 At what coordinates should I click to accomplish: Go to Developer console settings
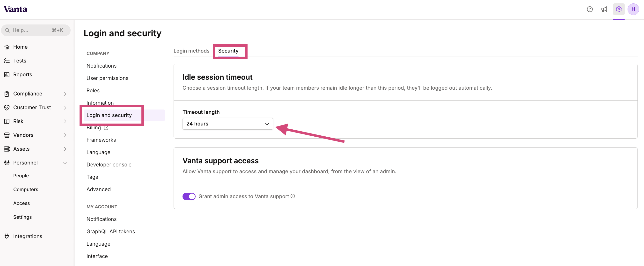[109, 164]
